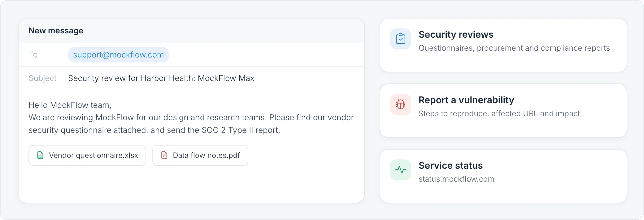This screenshot has height=220, width=644.
Task: Click the 'Hello MockFlow team,' greeting line
Action: coord(70,105)
